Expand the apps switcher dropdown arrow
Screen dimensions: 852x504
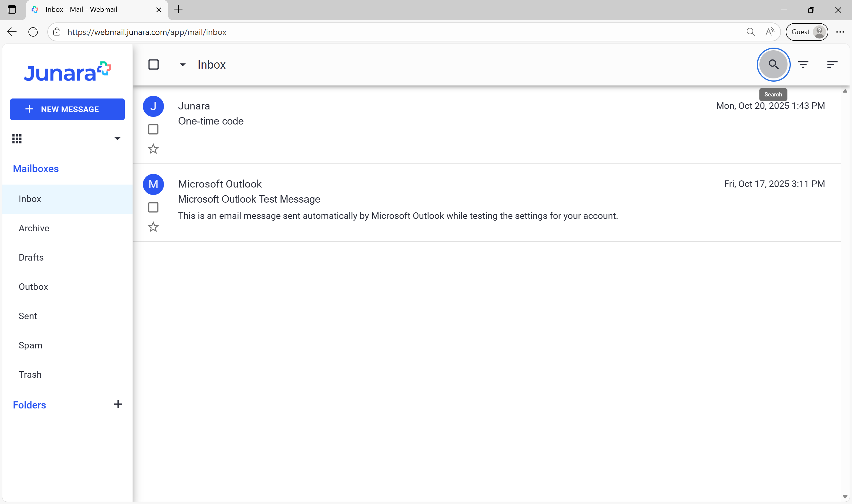tap(117, 138)
